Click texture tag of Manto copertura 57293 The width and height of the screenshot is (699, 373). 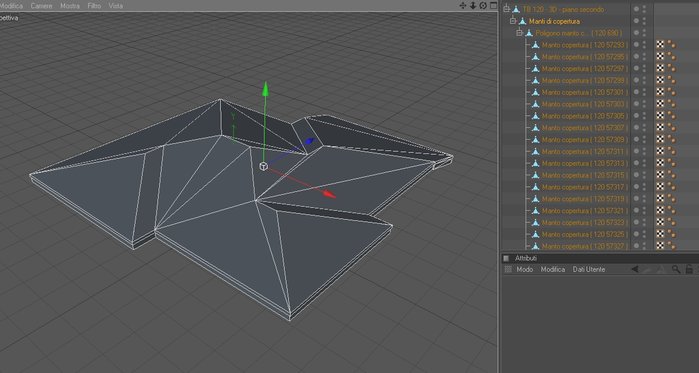coord(661,45)
